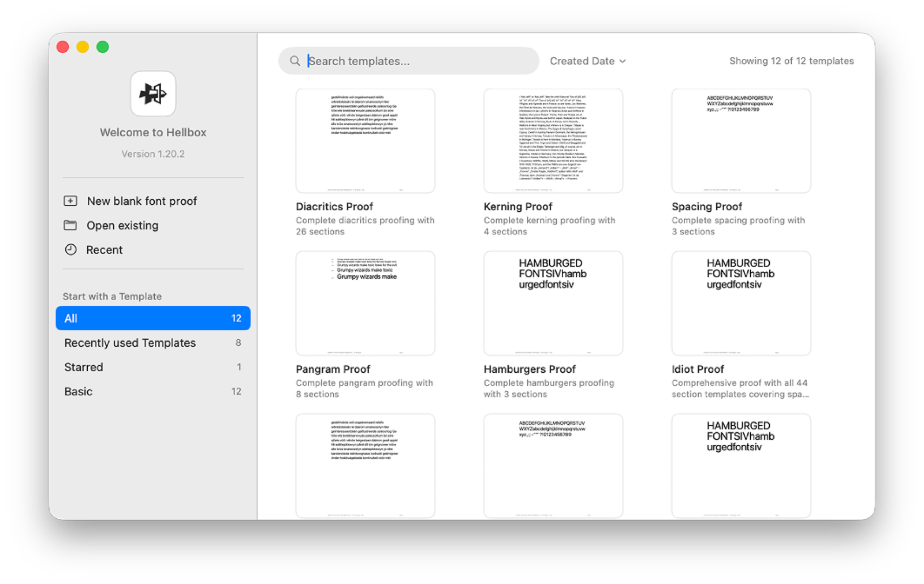Image resolution: width=924 pixels, height=584 pixels.
Task: Open the Spacing Proof thumbnail
Action: pyautogui.click(x=741, y=141)
